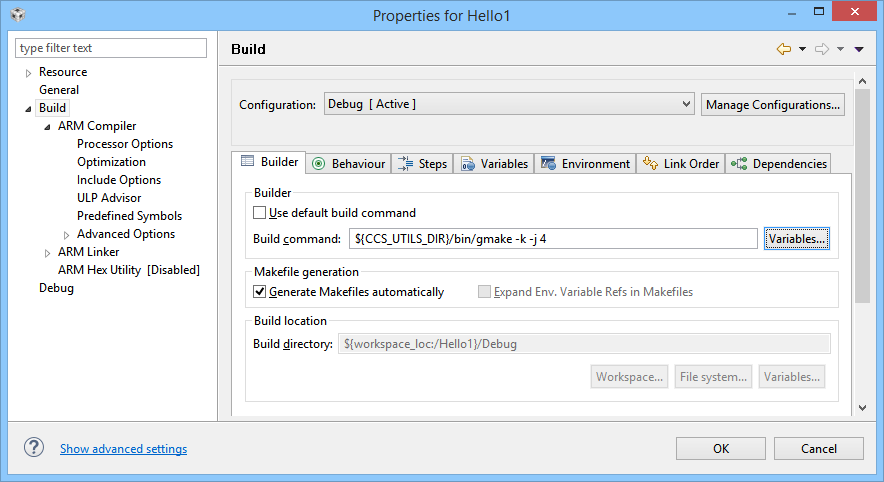Open the Steps tab

tap(422, 163)
